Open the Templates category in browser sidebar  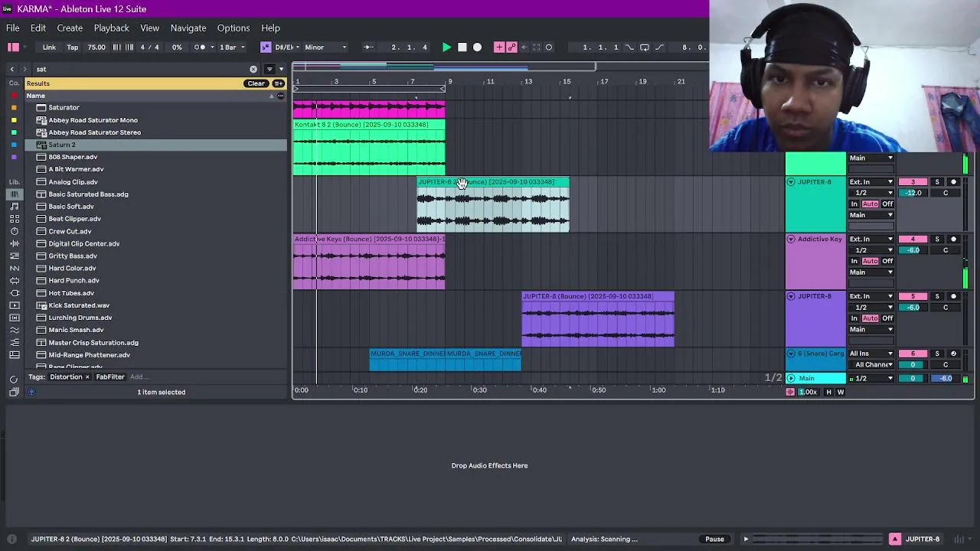(14, 355)
